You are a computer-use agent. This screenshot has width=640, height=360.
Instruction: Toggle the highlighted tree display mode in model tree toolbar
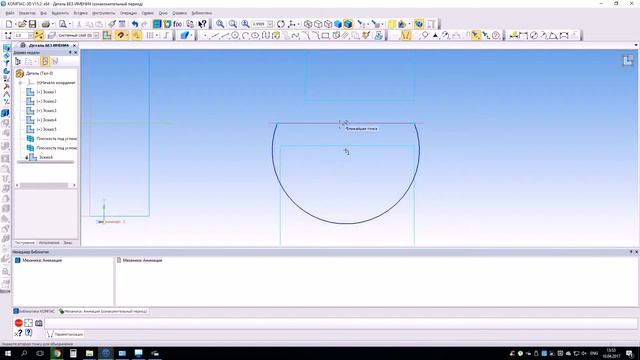pos(45,61)
